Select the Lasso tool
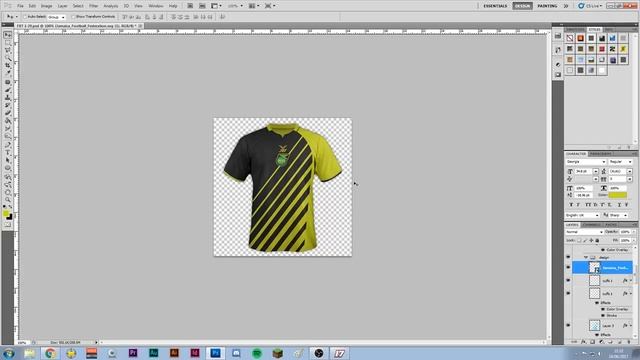 click(8, 50)
